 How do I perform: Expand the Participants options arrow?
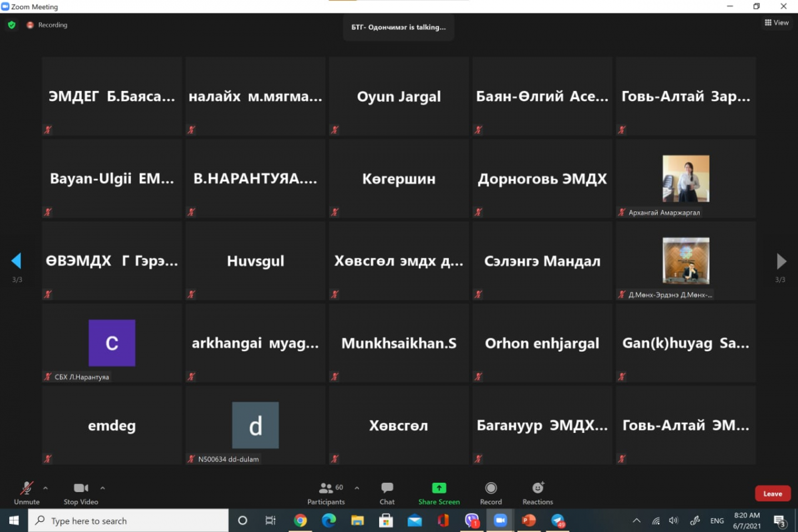[357, 487]
